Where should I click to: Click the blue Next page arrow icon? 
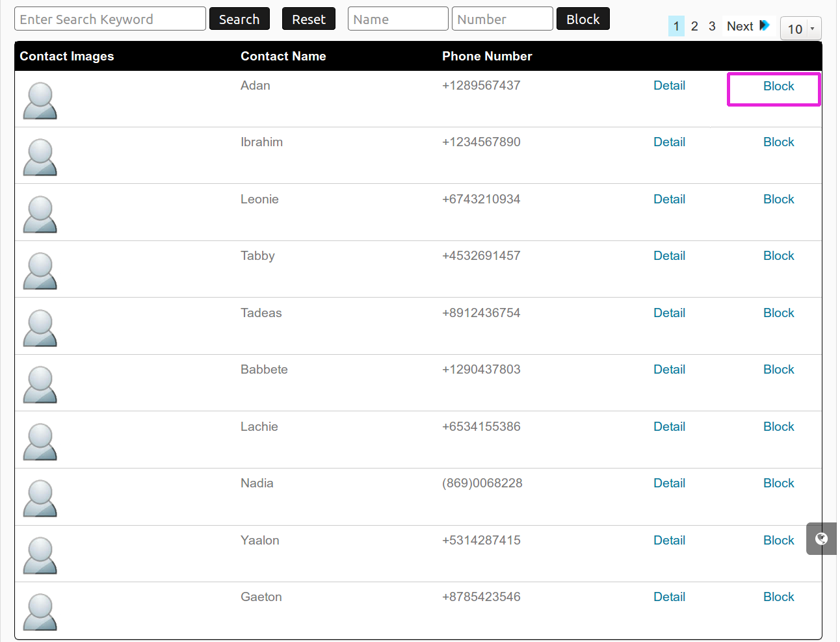(765, 25)
